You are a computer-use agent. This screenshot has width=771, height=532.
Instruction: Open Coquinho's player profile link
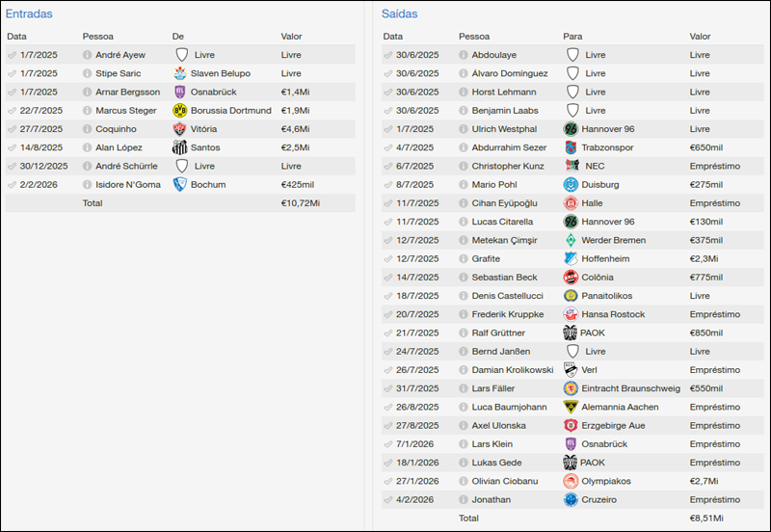pos(116,129)
